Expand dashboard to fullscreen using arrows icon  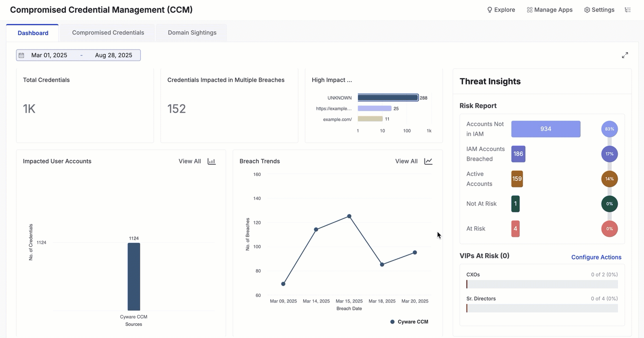coord(625,55)
